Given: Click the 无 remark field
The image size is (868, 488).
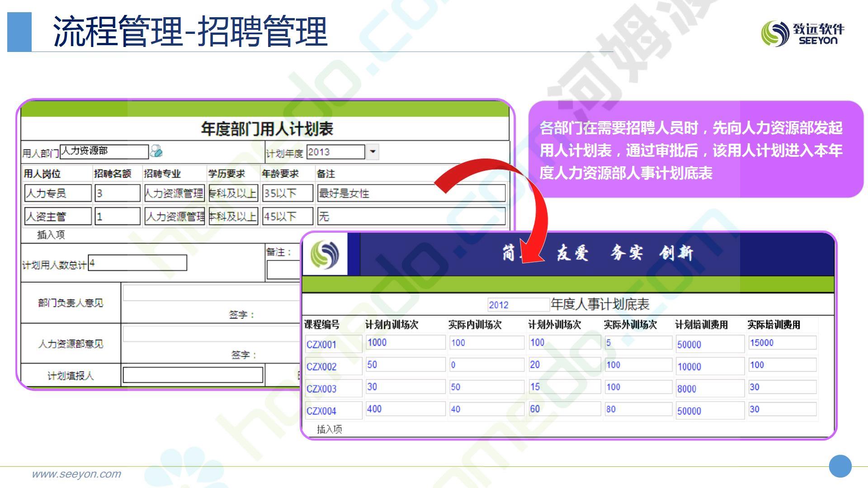Looking at the screenshot, I should pyautogui.click(x=411, y=216).
